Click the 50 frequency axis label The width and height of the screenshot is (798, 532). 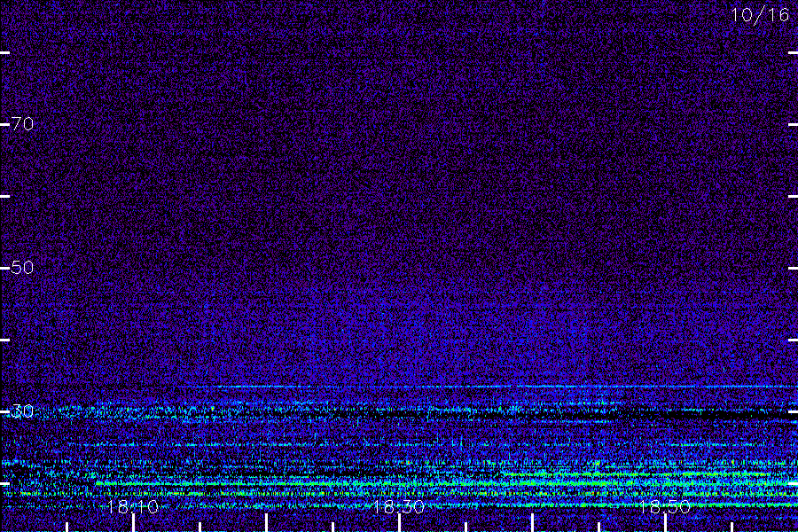point(22,267)
